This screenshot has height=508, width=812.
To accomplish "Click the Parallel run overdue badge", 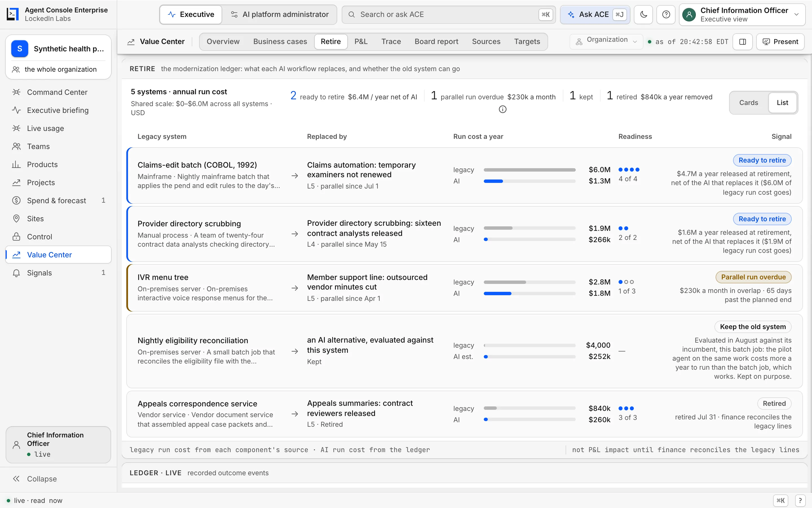I will [753, 277].
